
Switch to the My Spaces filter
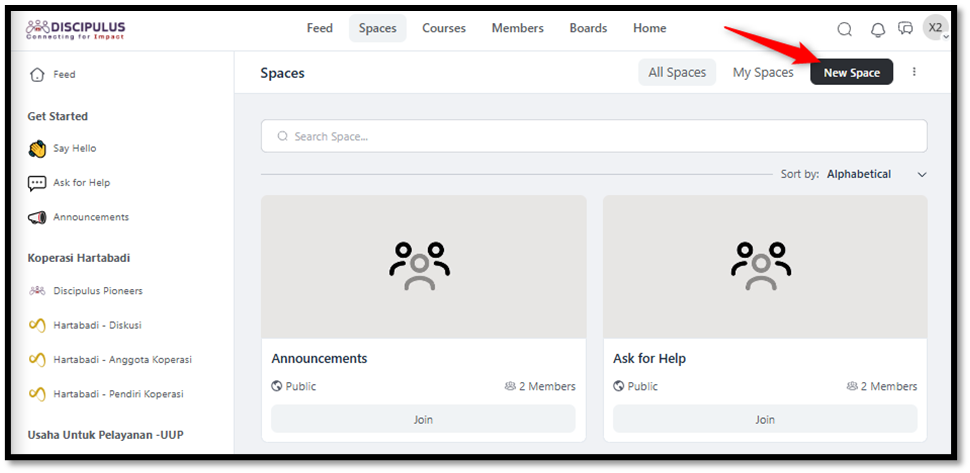coord(762,72)
